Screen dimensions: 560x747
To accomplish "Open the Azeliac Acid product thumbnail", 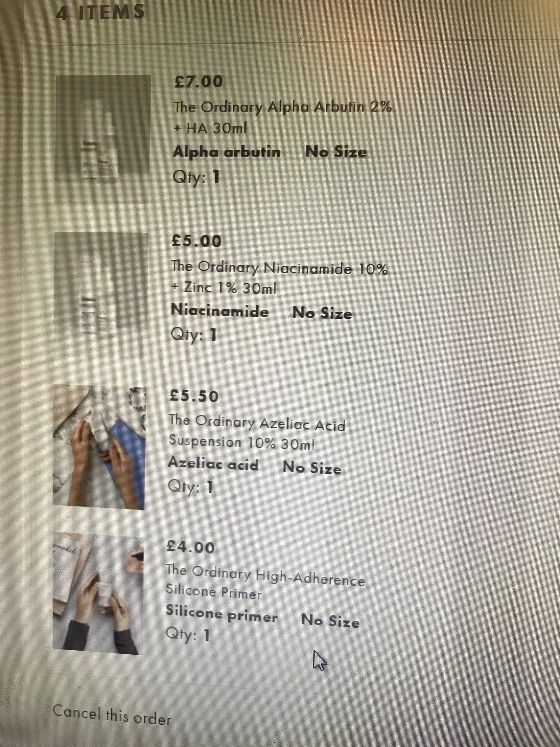I will (x=99, y=447).
